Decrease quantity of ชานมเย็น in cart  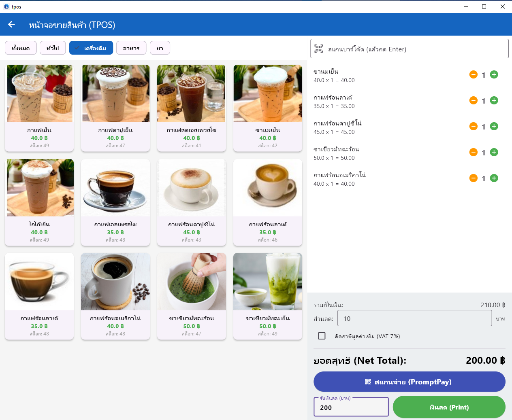(x=473, y=74)
